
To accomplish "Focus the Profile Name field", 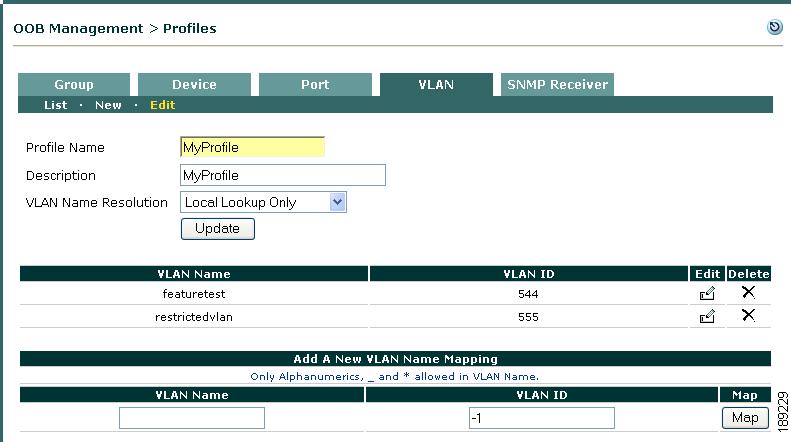I will (252, 147).
